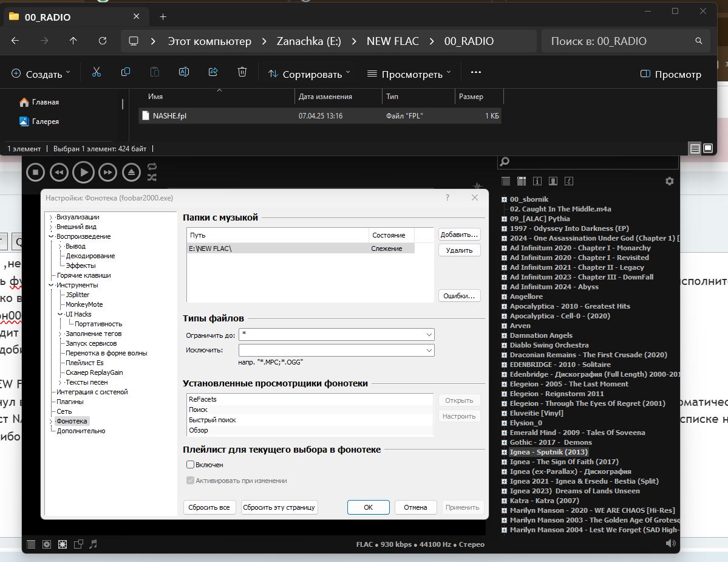Viewport: 728px width, 562px height.
Task: Click the Play button in foobar2000
Action: pos(84,173)
